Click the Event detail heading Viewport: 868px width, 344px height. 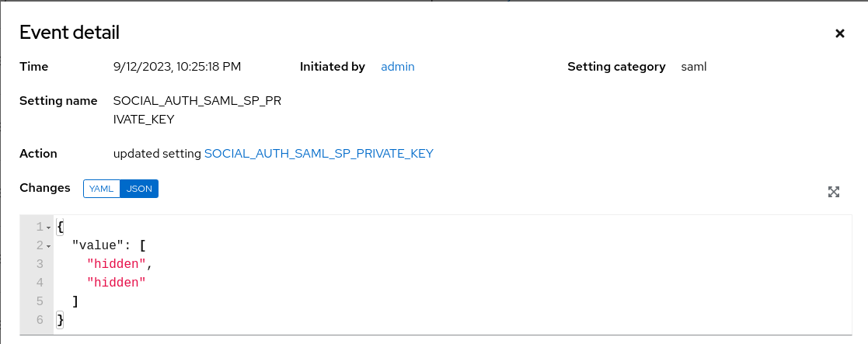(x=69, y=33)
